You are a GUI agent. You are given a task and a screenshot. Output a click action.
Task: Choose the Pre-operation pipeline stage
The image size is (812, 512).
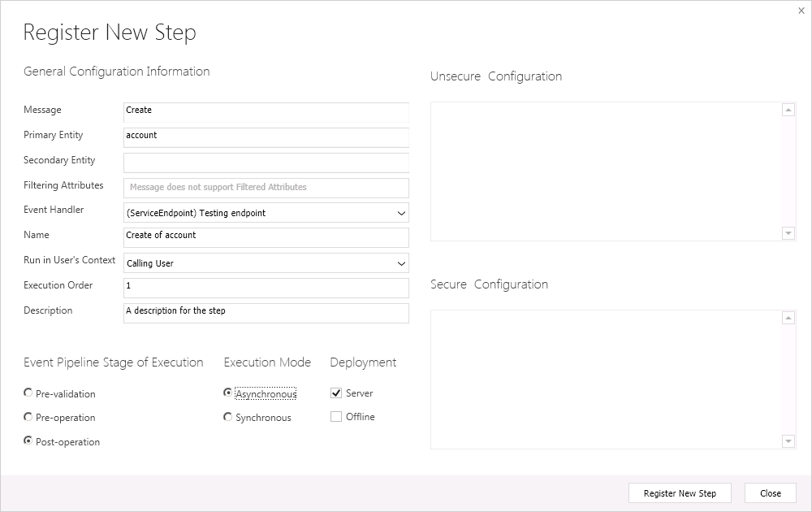coord(28,417)
